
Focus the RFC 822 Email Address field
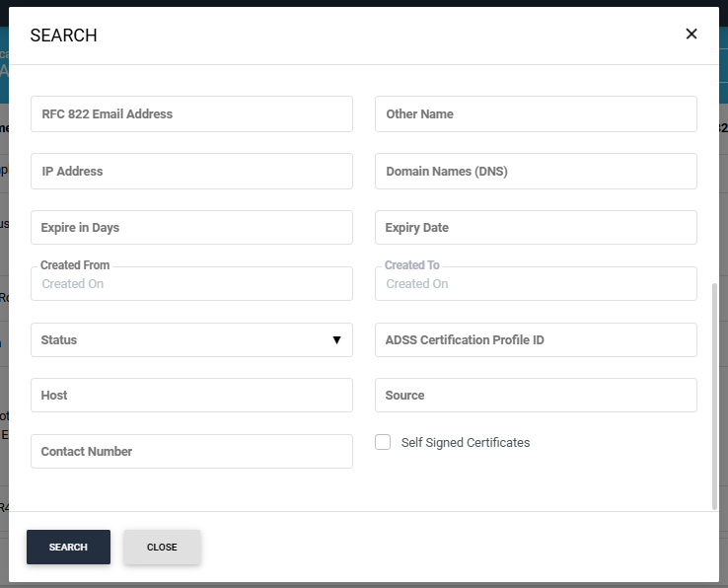(191, 114)
